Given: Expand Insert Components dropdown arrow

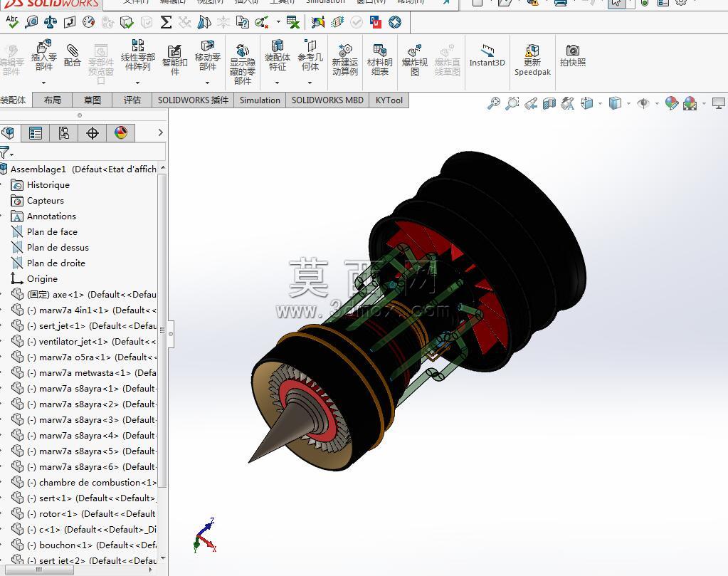Looking at the screenshot, I should (43, 83).
